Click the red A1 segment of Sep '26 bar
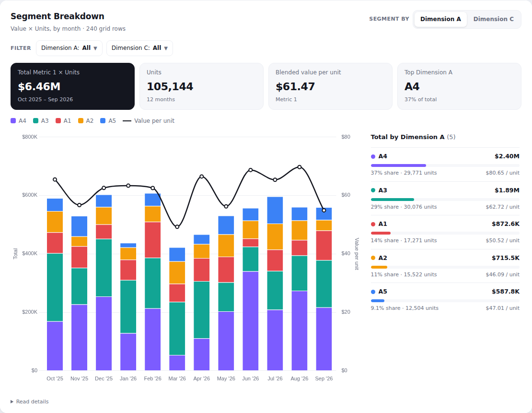532x413 pixels. 324,246
